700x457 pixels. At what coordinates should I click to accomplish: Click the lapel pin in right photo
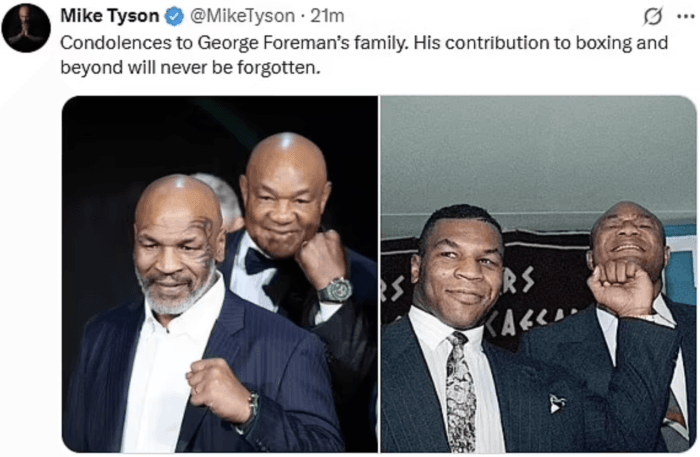tap(557, 403)
